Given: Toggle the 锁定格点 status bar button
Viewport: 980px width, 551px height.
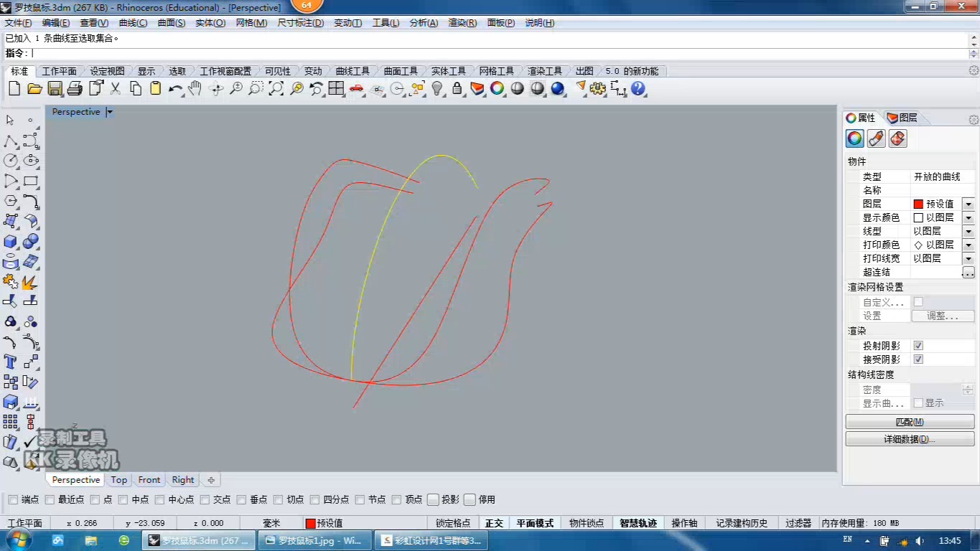Looking at the screenshot, I should pos(453,523).
